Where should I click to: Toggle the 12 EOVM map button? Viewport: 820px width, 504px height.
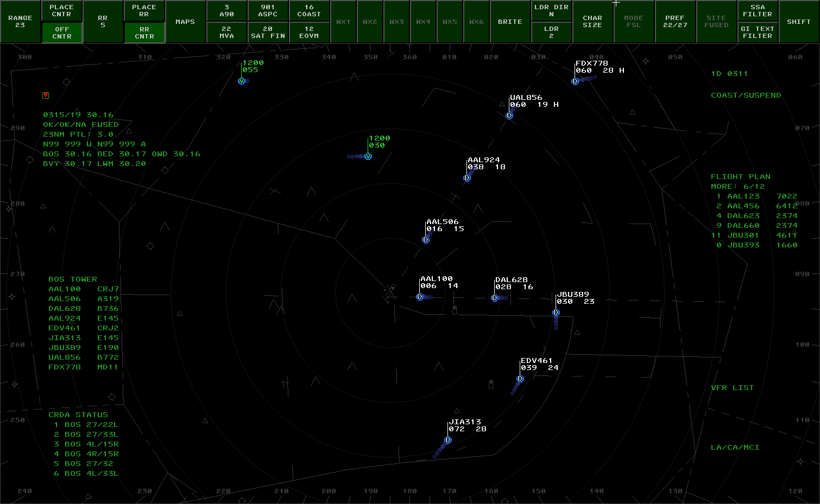(309, 33)
